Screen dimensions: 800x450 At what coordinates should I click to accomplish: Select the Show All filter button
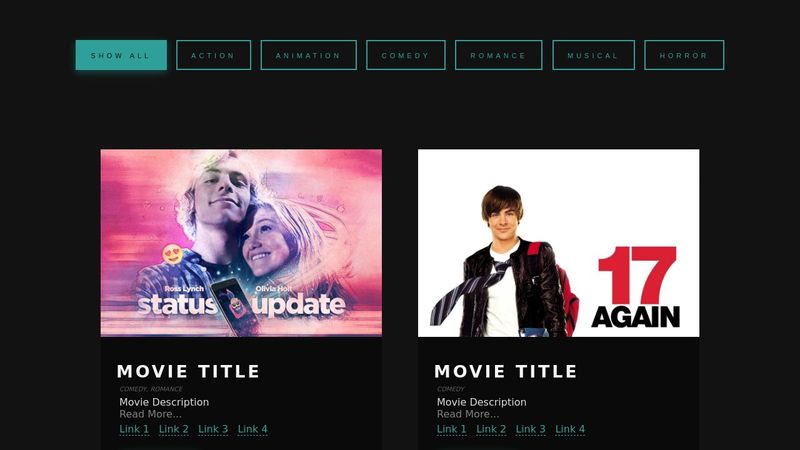[x=121, y=55]
